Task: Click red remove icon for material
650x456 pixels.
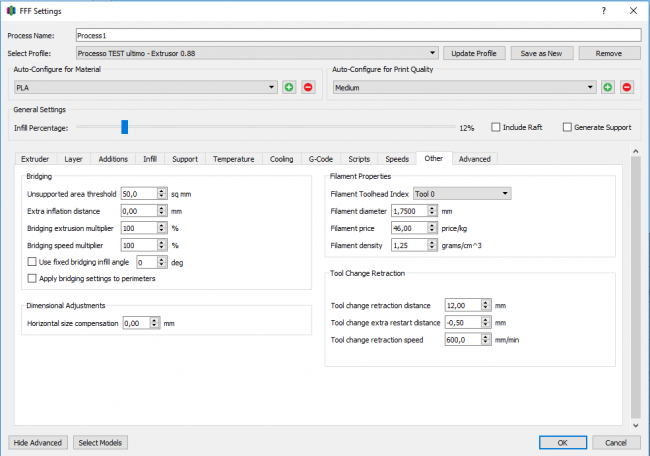Action: click(308, 88)
